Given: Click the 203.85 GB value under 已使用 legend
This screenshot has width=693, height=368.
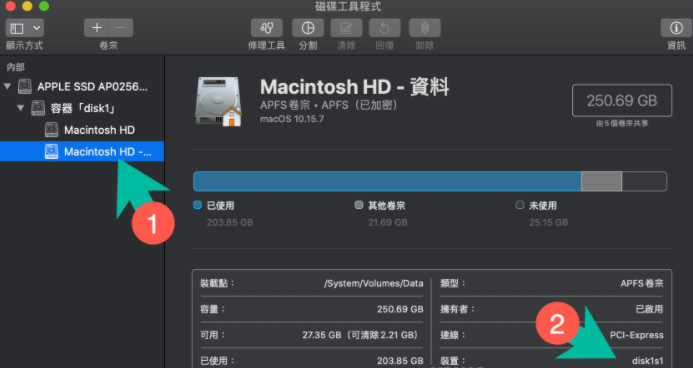Looking at the screenshot, I should [x=230, y=223].
